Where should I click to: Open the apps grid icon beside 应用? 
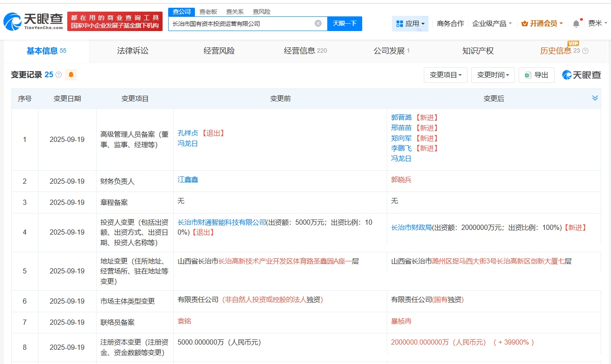point(399,24)
